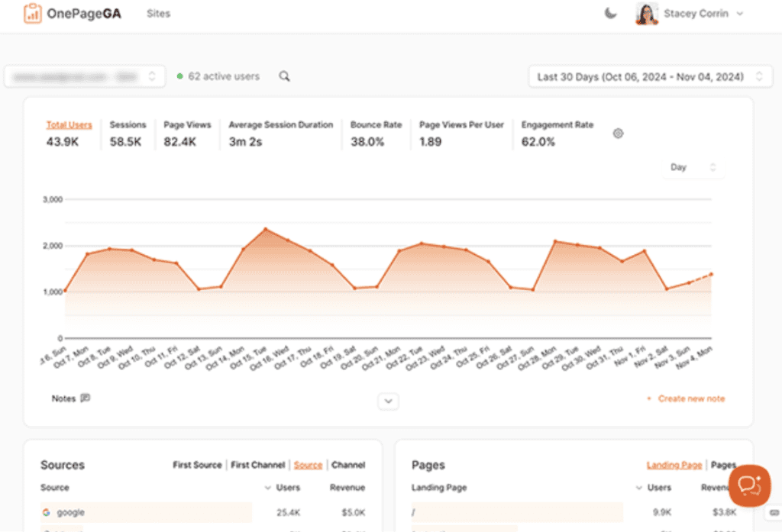Expand the Notes section chevron
Image resolution: width=782 pixels, height=532 pixels.
pyautogui.click(x=388, y=401)
